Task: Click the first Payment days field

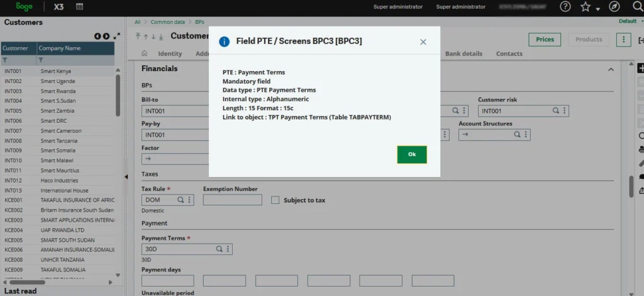Action: point(167,281)
